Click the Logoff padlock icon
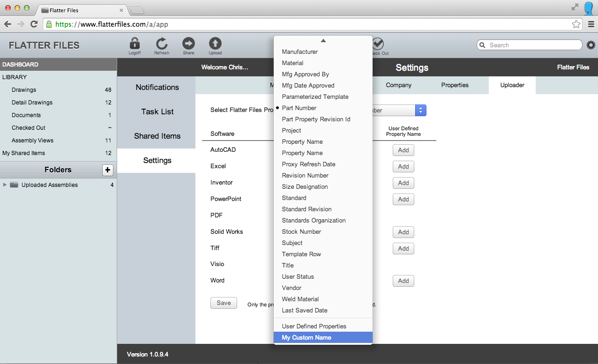This screenshot has width=598, height=364. pos(135,44)
